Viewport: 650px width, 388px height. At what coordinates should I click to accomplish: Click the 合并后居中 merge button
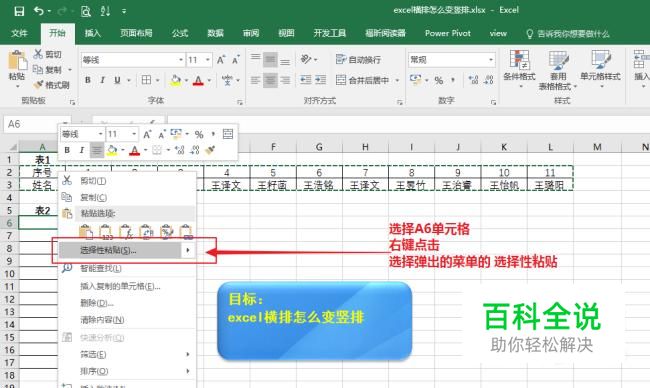click(362, 80)
